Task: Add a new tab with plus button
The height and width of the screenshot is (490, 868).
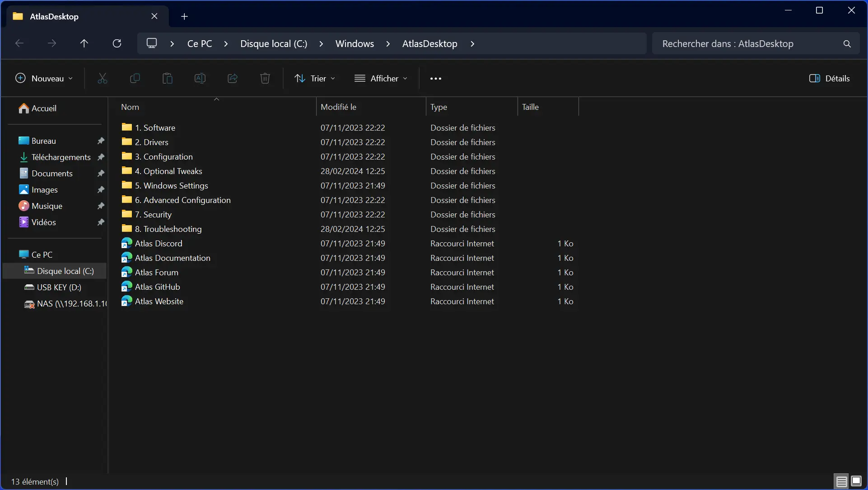Action: click(184, 17)
